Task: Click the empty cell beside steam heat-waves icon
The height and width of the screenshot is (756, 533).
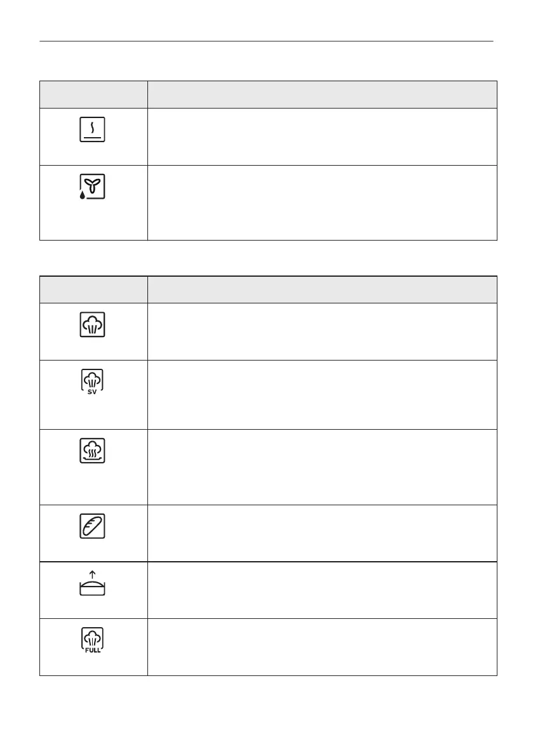Action: click(322, 467)
